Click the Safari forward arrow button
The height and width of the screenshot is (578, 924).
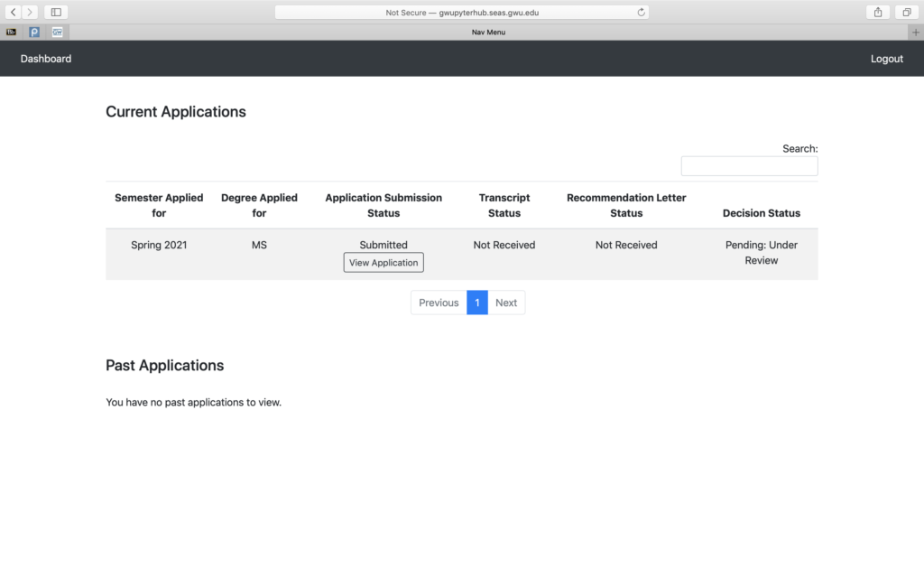click(x=31, y=12)
